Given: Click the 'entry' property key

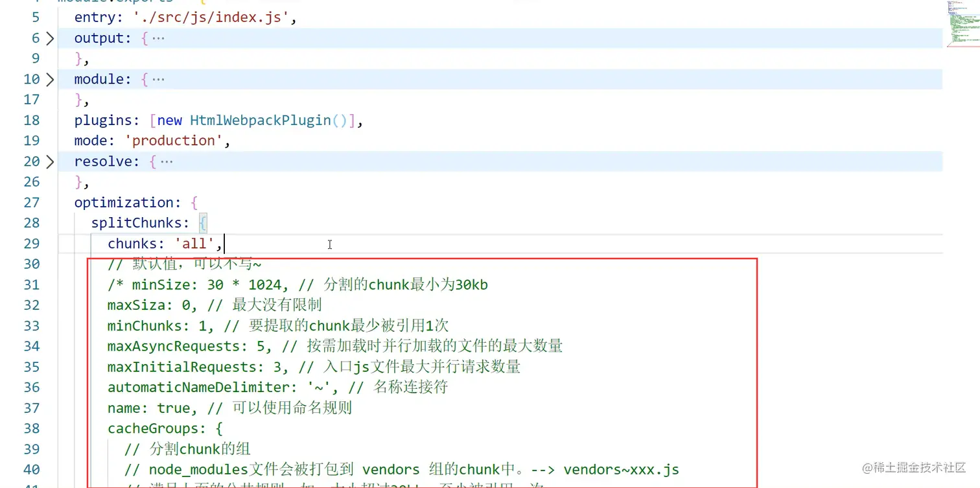Looking at the screenshot, I should [95, 17].
